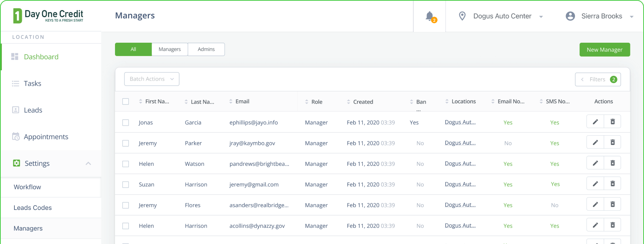Click the Sierra Brooks user avatar icon
Screen dimensions: 644x244
(x=570, y=16)
